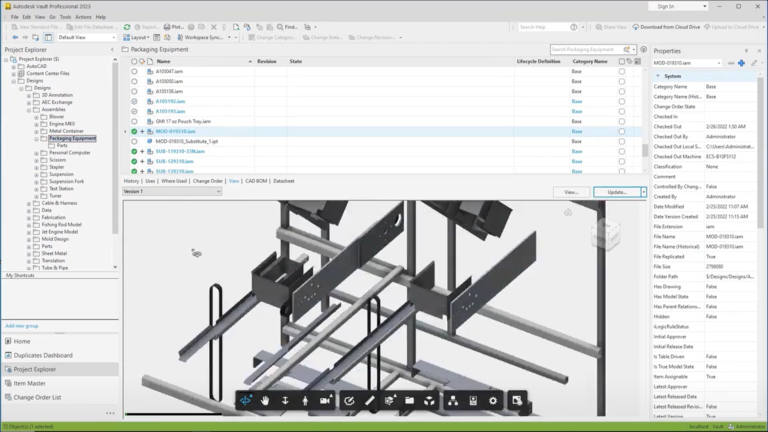Open the Default View dropdown
This screenshot has width=768, height=432.
coord(86,37)
